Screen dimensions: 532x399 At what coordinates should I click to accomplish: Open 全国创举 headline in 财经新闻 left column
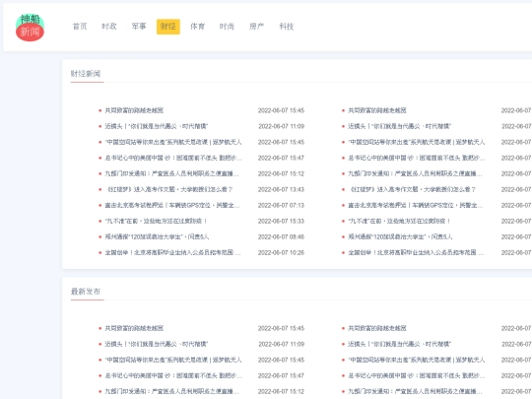coord(172,253)
